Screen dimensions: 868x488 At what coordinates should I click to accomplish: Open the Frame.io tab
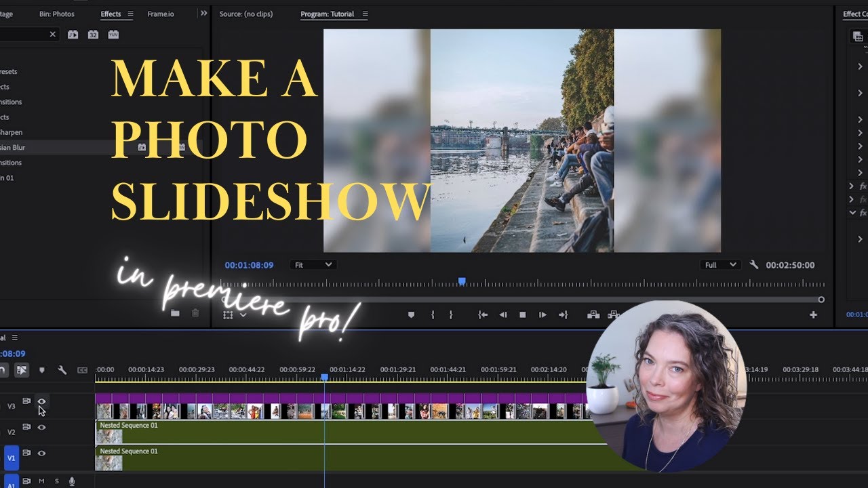(x=161, y=14)
